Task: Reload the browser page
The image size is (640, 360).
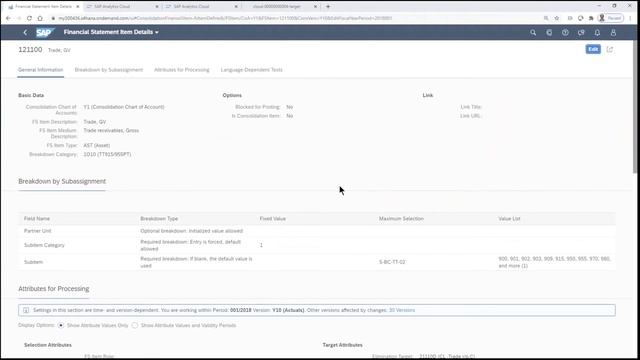Action: coord(29,18)
